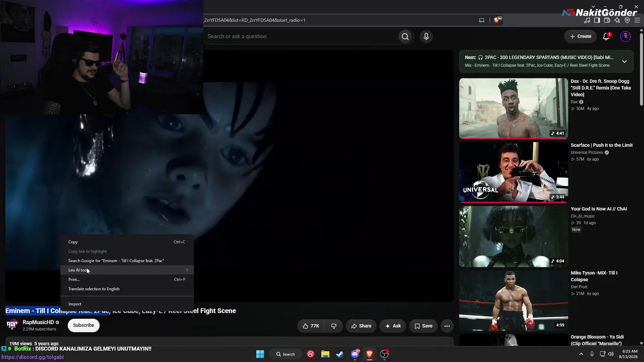Click the Eminem Till I Collapse video title
Image resolution: width=644 pixels, height=362 pixels.
coord(121,311)
